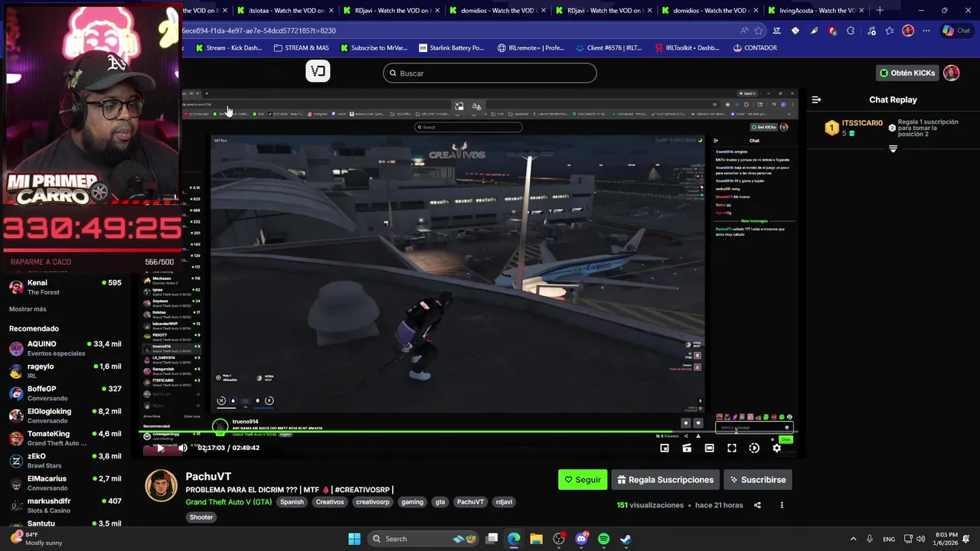Screen dimensions: 980x551
Task: Open video settings gear icon
Action: coord(776,448)
